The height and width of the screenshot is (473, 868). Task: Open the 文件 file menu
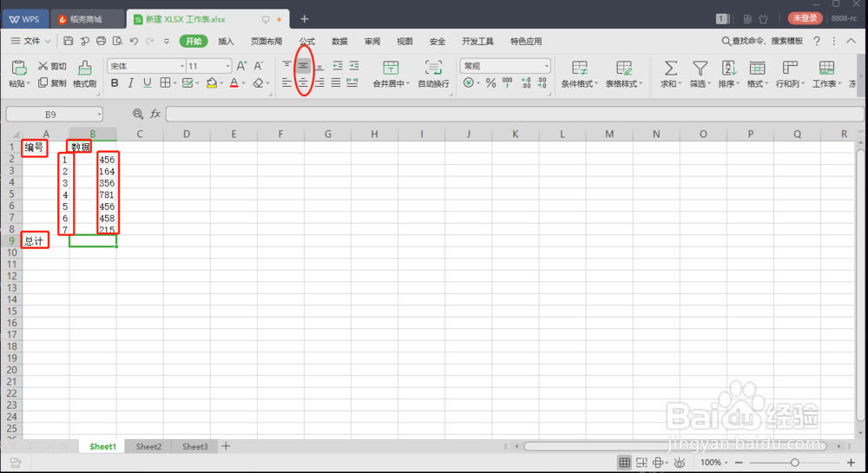coord(31,41)
